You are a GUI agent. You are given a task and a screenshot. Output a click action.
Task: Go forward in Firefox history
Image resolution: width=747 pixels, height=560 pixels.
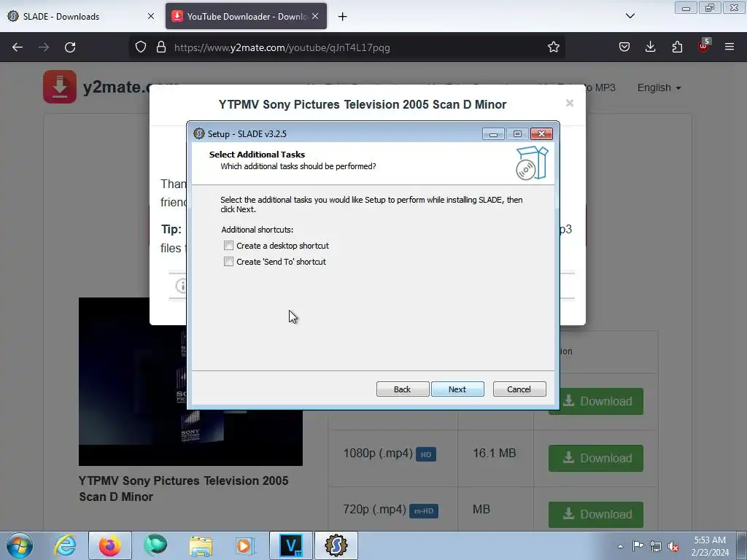pos(44,47)
